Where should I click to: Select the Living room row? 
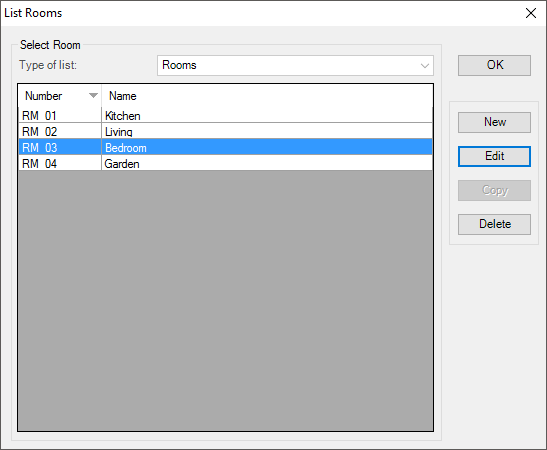click(225, 132)
